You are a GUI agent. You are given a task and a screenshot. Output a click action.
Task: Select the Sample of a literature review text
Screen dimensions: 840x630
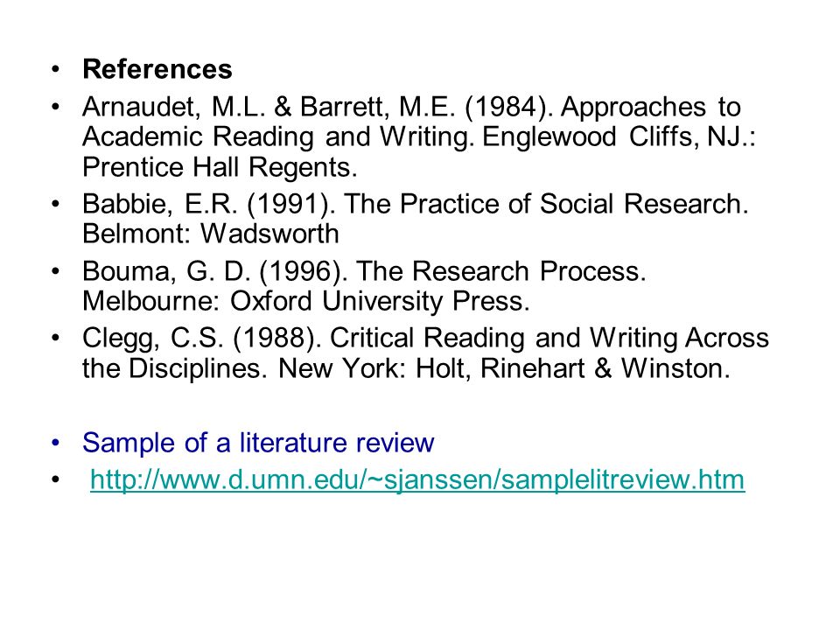click(x=257, y=443)
